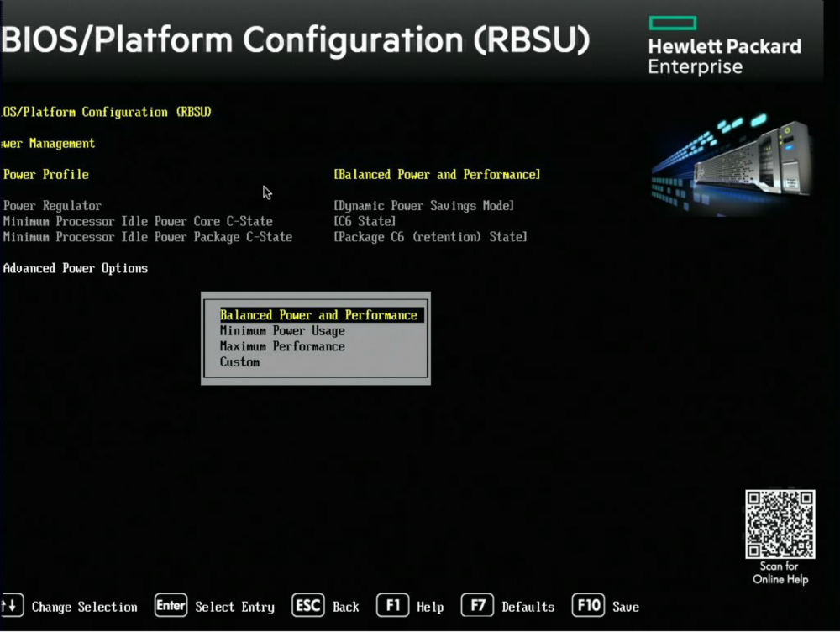This screenshot has width=840, height=632.
Task: Click the large BIOS/Platform Configuration (RBSU) title
Action: pos(295,40)
